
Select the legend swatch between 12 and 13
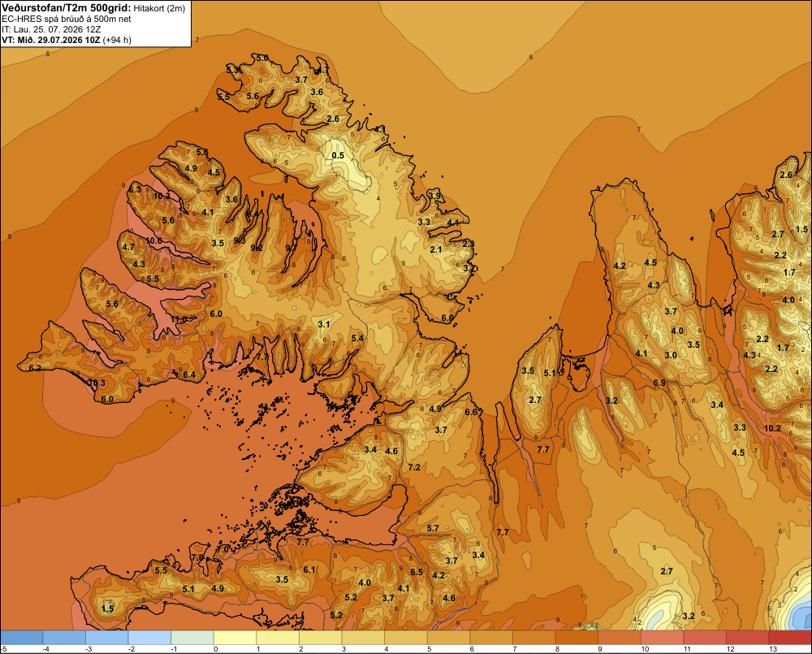pos(748,638)
